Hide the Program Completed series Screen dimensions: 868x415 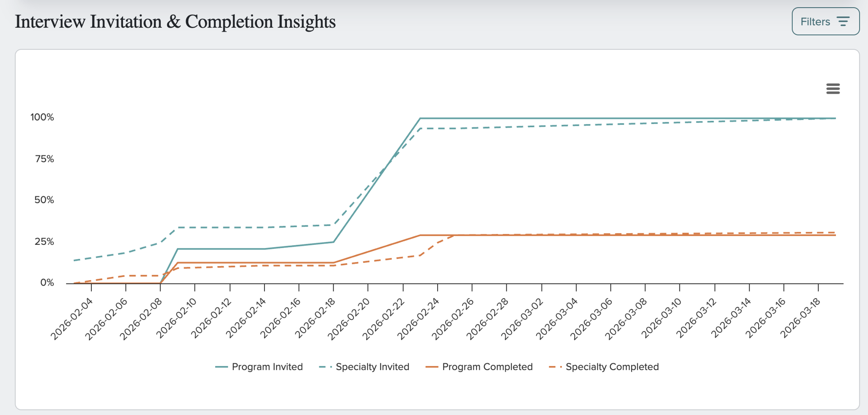(479, 367)
